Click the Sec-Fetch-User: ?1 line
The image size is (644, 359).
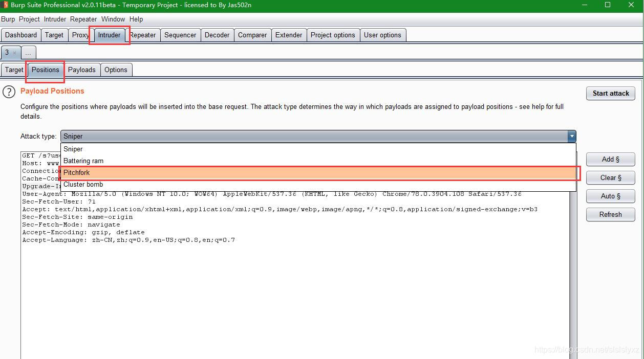coord(59,201)
